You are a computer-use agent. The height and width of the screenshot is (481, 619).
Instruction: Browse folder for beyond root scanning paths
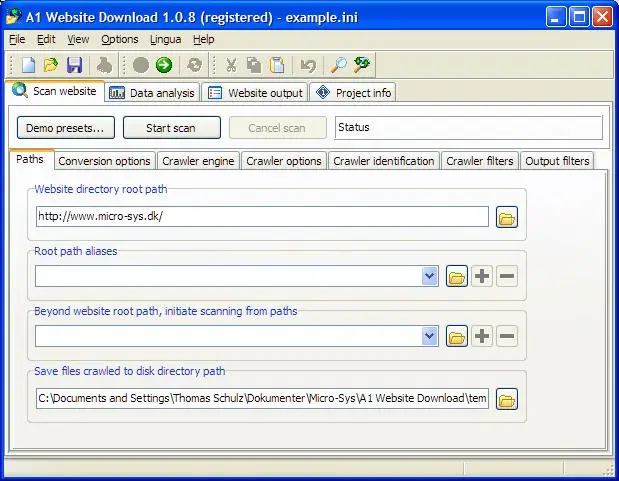tap(457, 336)
